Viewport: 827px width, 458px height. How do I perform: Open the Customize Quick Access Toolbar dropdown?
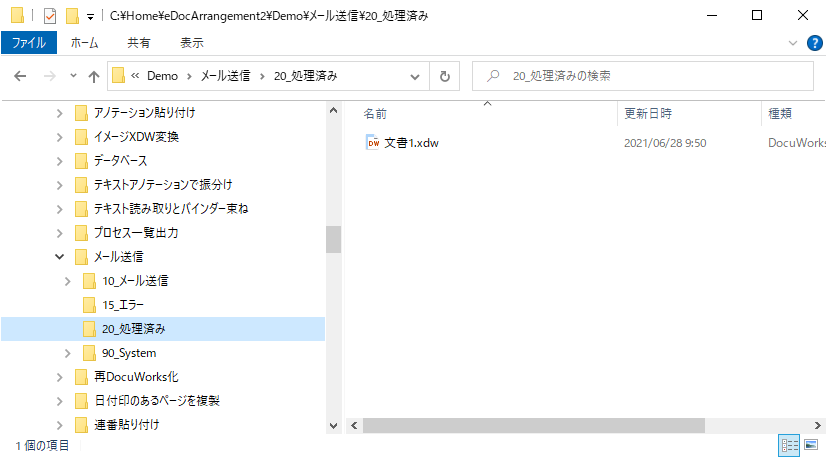click(x=90, y=17)
